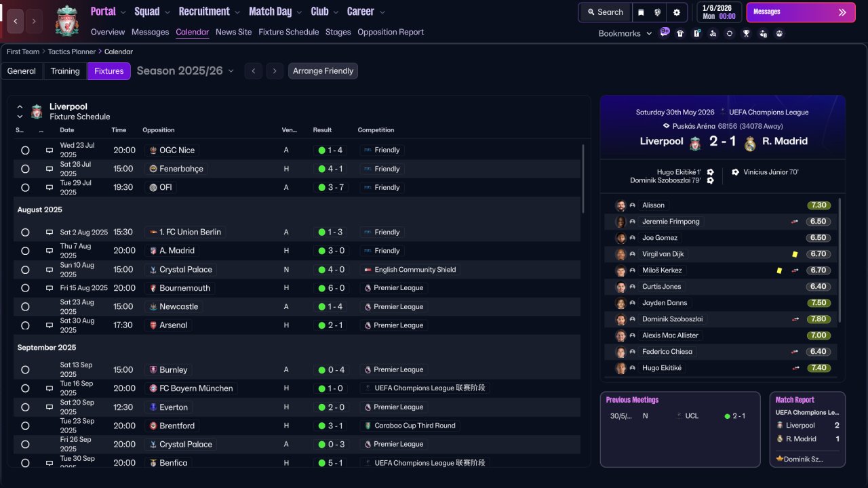Select the radio circle for the Fenerbahçe fixture
The image size is (868, 488).
tap(25, 169)
